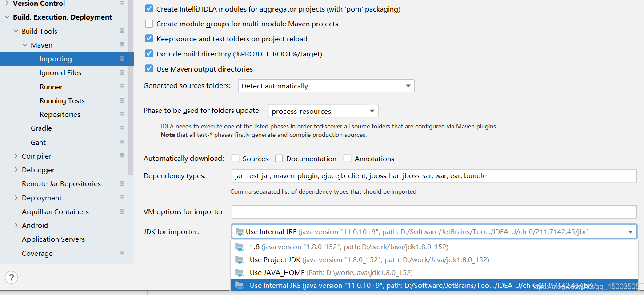Click the folder icon of the 1.8 JDK option
This screenshot has height=295, width=644.
pyautogui.click(x=240, y=247)
